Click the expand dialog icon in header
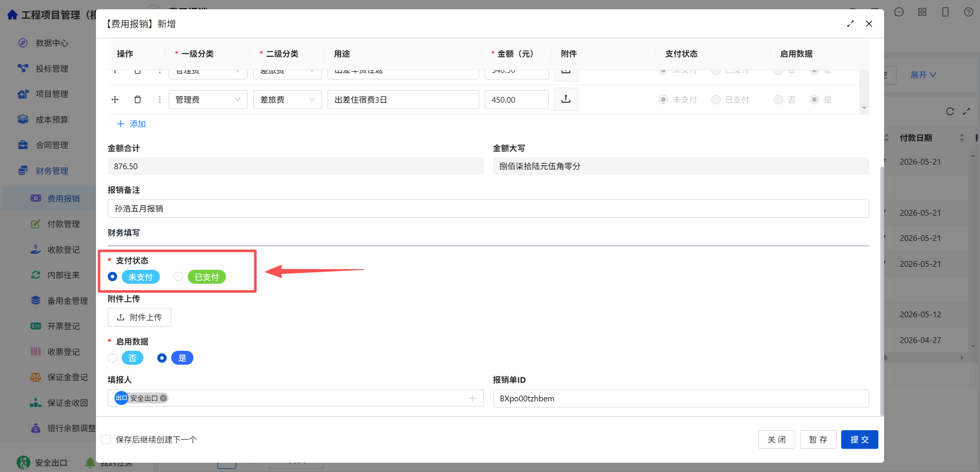This screenshot has height=472, width=980. tap(851, 24)
